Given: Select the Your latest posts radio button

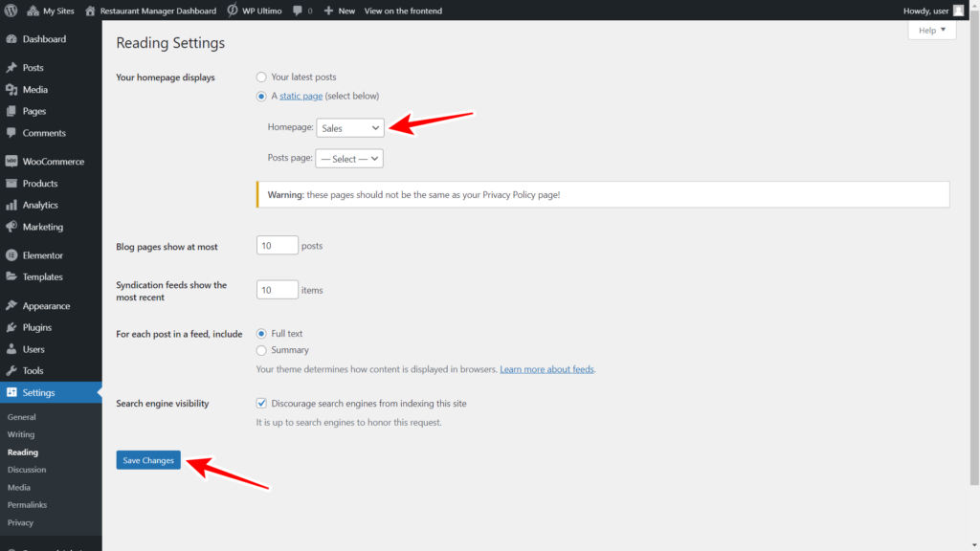Looking at the screenshot, I should click(x=259, y=77).
